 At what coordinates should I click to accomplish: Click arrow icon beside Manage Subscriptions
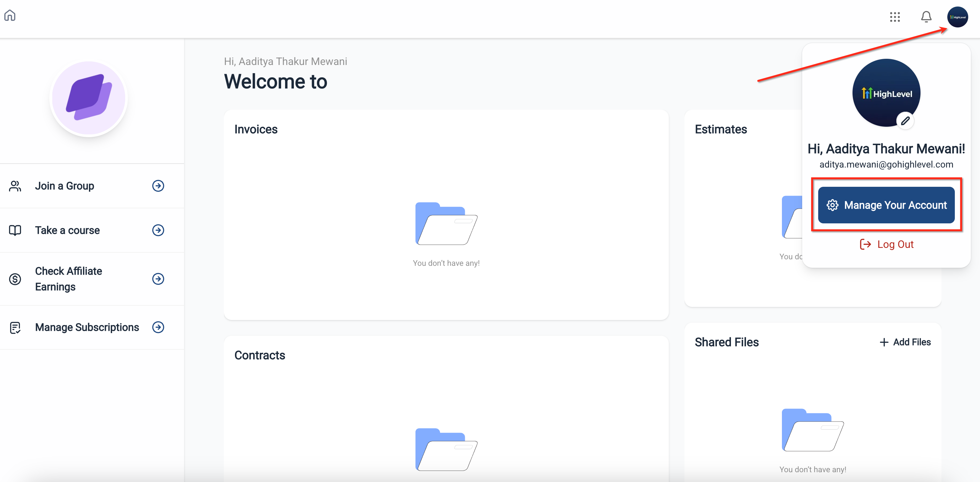[x=158, y=327]
